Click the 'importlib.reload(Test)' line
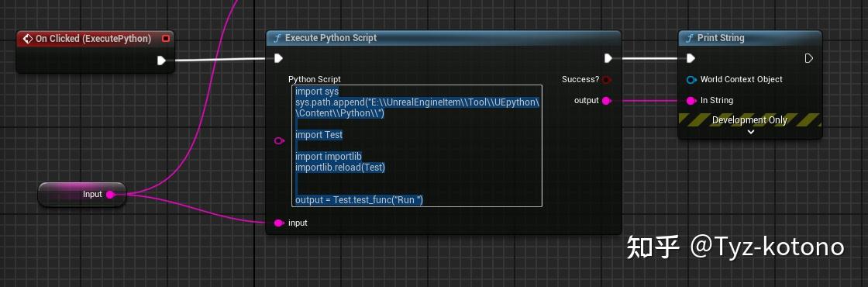868x287 pixels. [340, 168]
